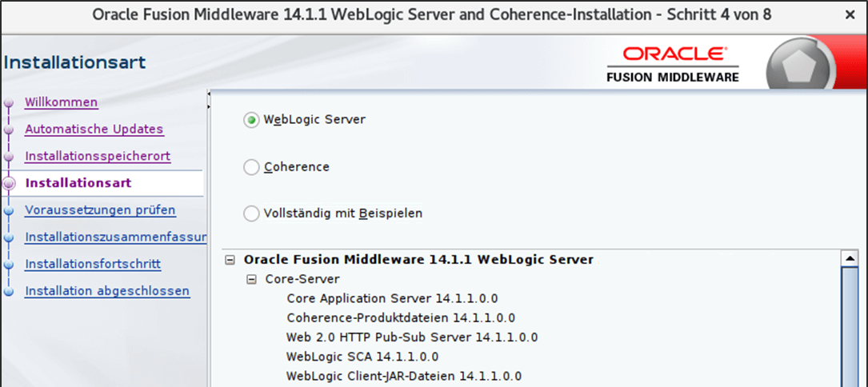868x387 pixels.
Task: Jump to Voraussetzungen prüfen step
Action: (100, 210)
